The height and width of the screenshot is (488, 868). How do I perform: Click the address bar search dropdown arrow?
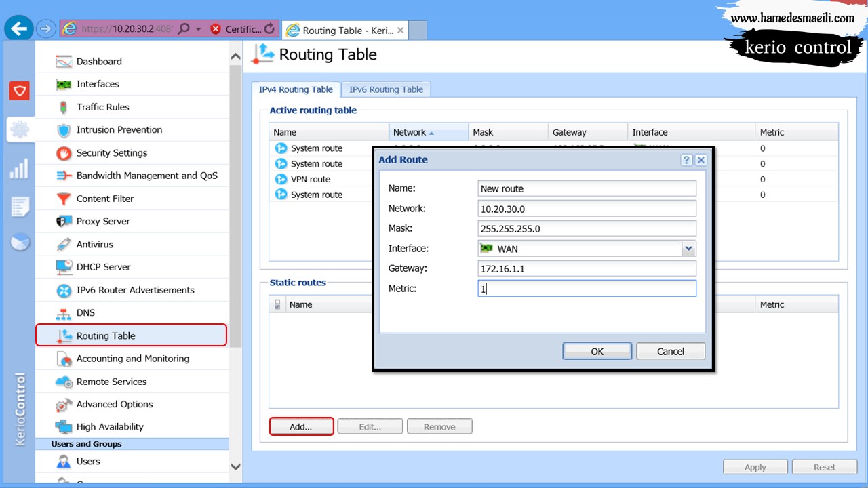pyautogui.click(x=198, y=29)
